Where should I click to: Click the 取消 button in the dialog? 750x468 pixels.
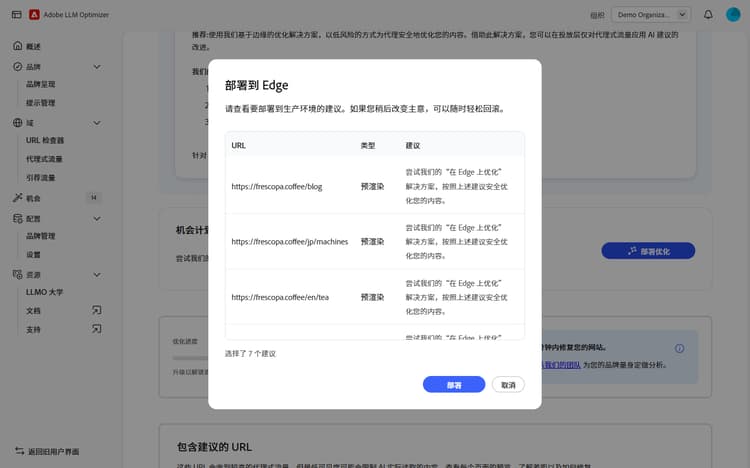tap(508, 384)
